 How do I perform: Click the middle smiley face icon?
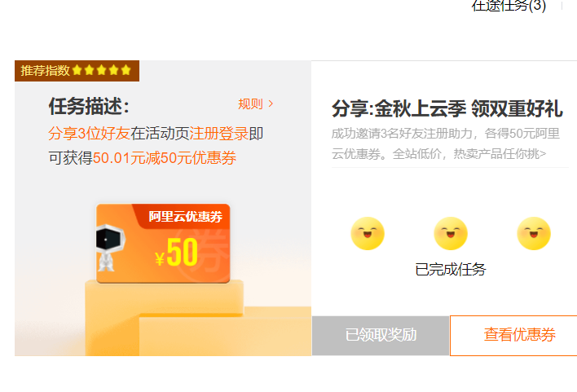451,233
